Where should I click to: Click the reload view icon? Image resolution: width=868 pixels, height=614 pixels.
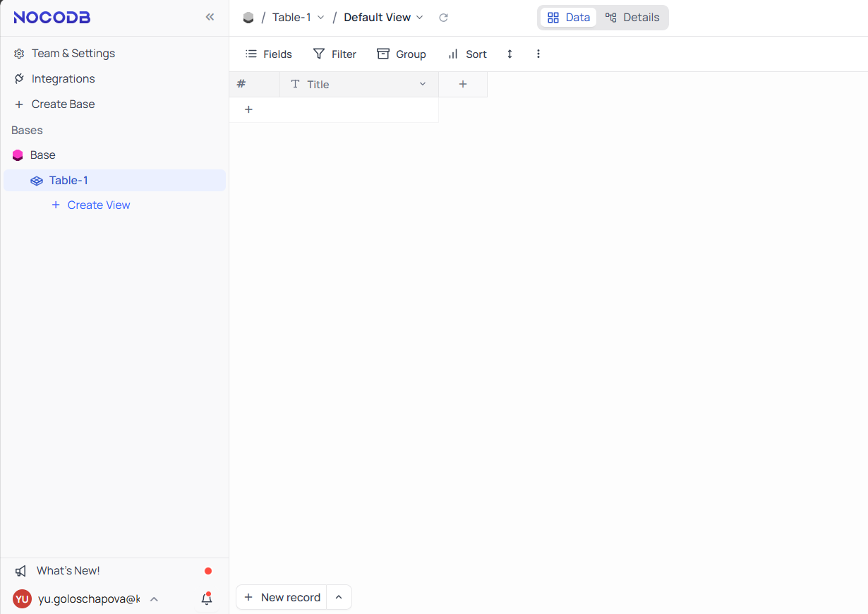coord(443,18)
